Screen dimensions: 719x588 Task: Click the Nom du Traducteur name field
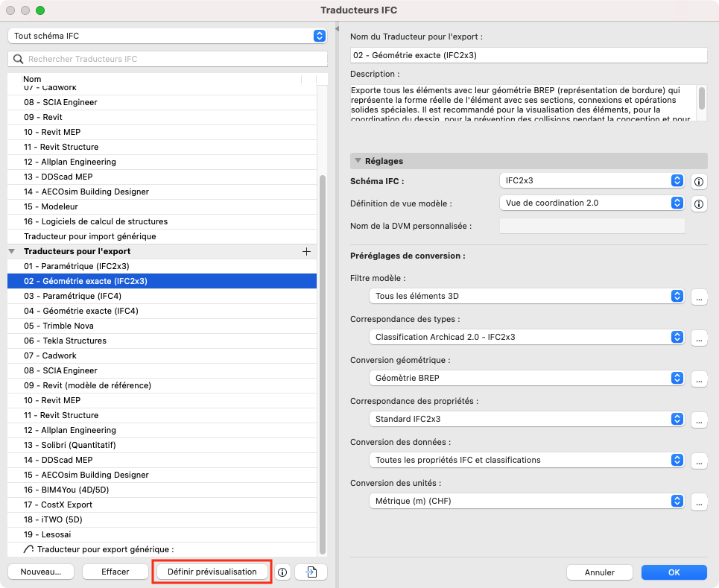[x=528, y=55]
